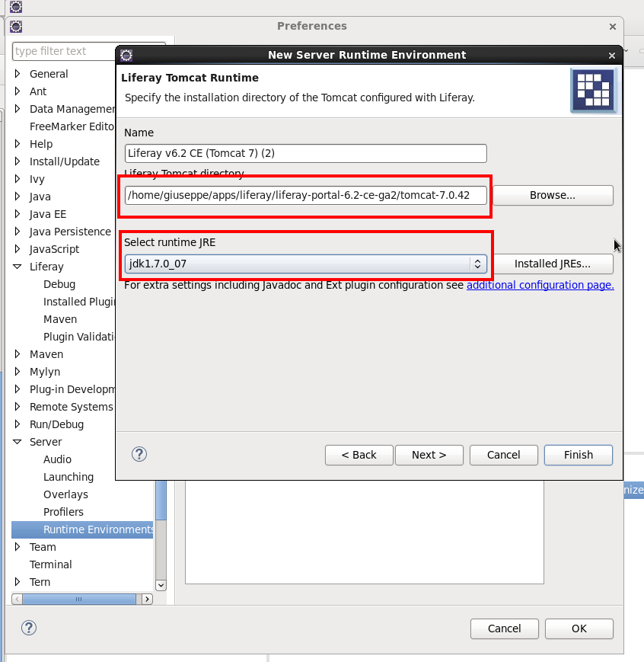
Task: Click the Liferay logo in dialog header
Action: [593, 91]
